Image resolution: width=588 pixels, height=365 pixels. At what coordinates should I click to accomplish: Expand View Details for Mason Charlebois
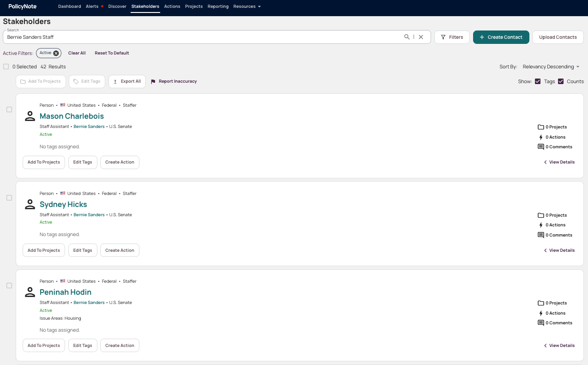click(559, 162)
